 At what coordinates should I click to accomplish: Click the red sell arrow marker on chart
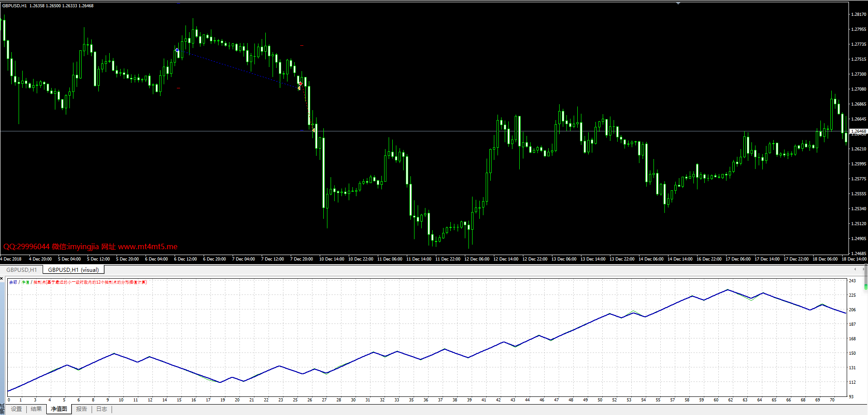tap(300, 84)
